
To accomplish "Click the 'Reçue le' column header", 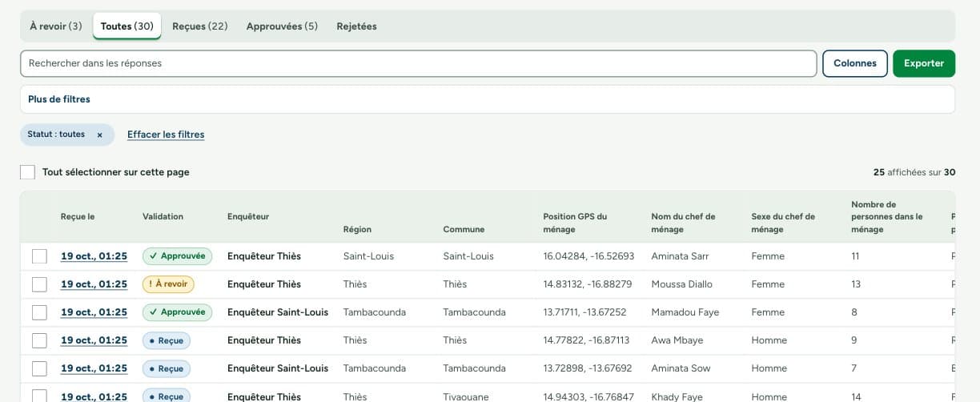I will point(78,216).
